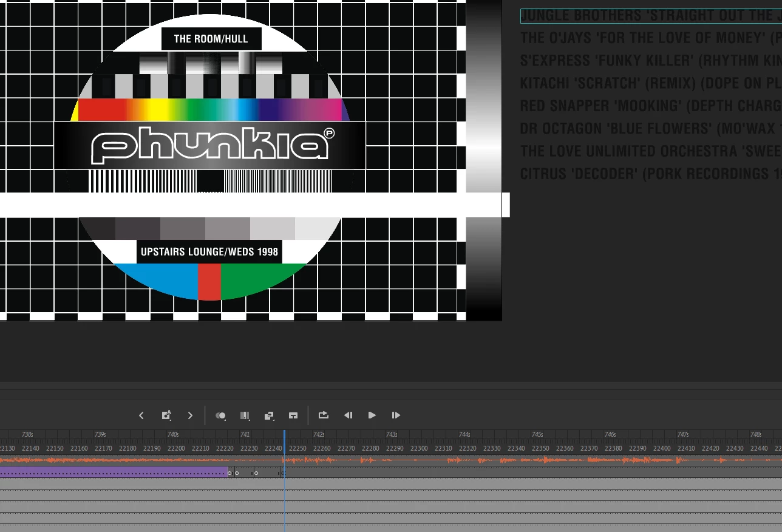782x532 pixels.
Task: Click the rainbow color bar on test card
Action: 209,110
